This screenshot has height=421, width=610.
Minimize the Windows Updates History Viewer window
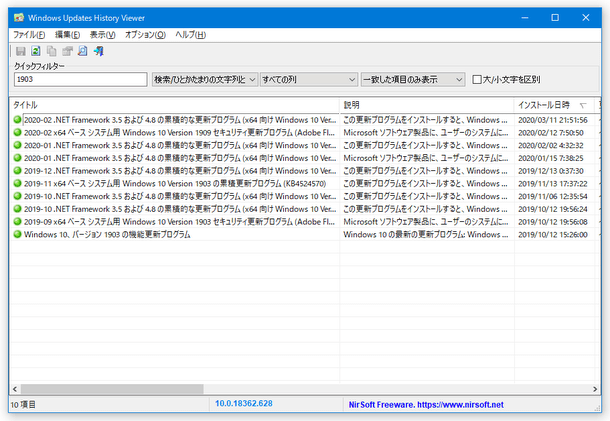(x=525, y=18)
